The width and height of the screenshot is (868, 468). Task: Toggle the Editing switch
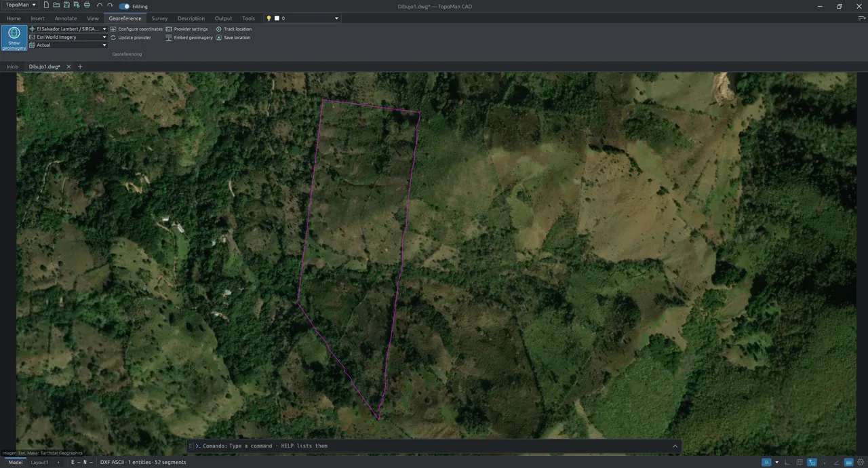[x=124, y=6]
